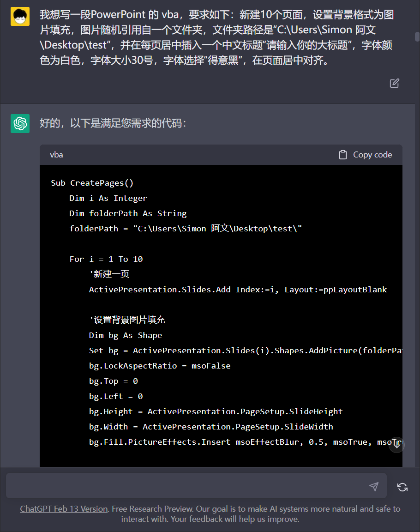Click the For i = 1 To 10 line
Screen dimensions: 420x532
(x=106, y=259)
